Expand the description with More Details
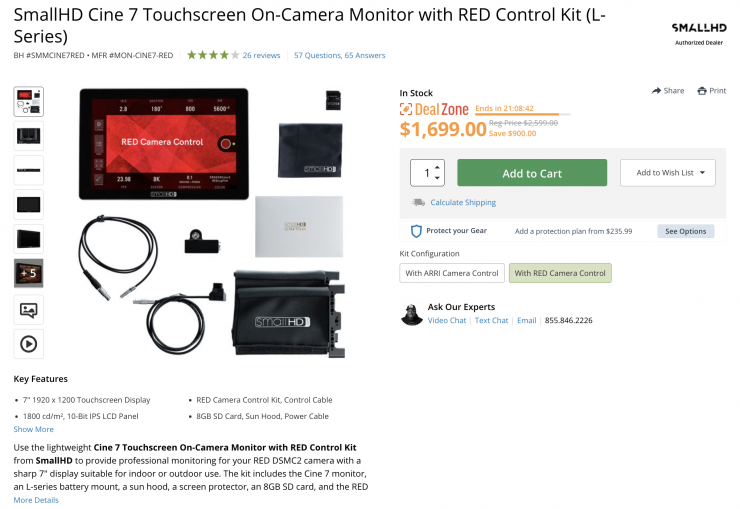The width and height of the screenshot is (740, 509). (36, 500)
